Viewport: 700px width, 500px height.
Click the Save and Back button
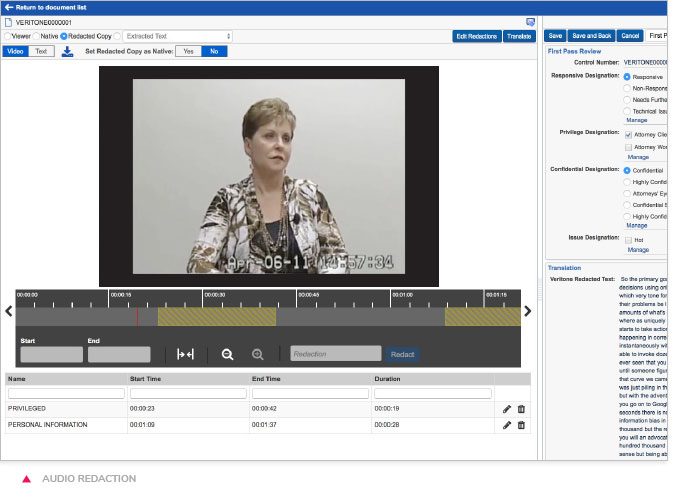coord(592,36)
